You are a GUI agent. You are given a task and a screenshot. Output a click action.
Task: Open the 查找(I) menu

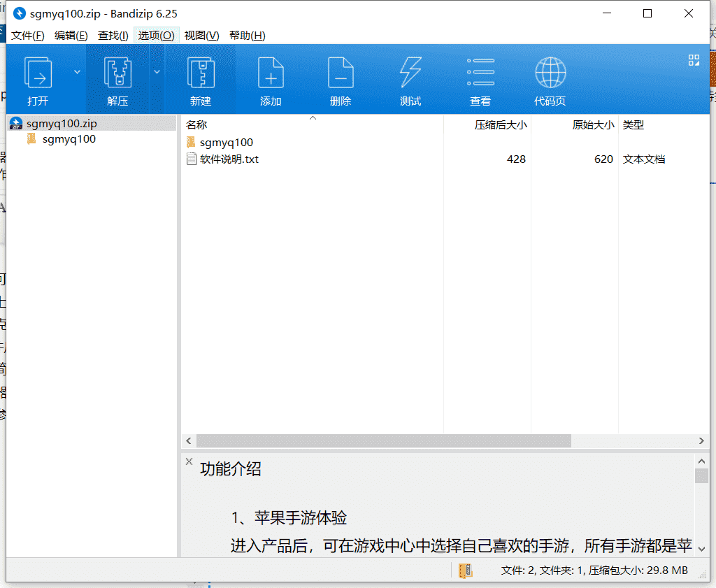tap(113, 36)
